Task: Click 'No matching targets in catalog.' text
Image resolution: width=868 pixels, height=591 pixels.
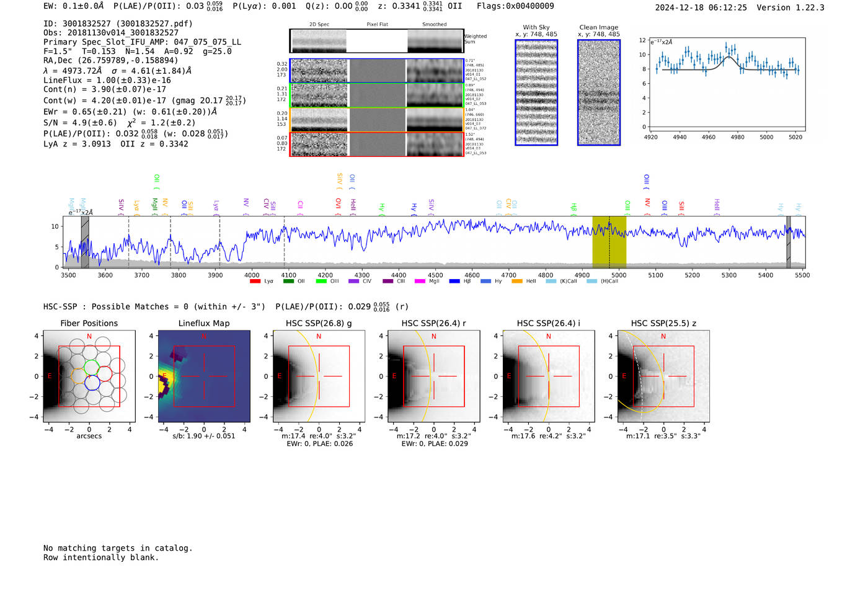Action: [x=118, y=548]
